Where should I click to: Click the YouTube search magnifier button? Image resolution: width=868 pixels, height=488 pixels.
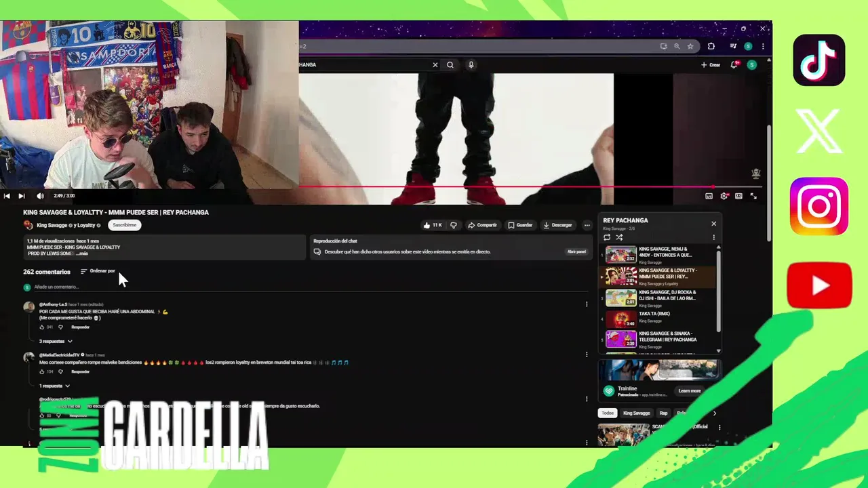point(450,65)
